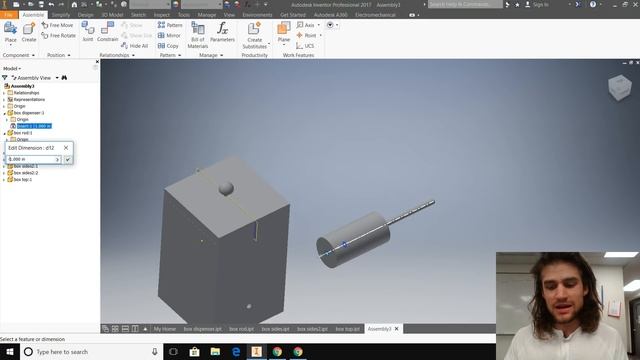This screenshot has height=360, width=640.
Task: Select box sides2:2 in the browser
Action: click(26, 173)
